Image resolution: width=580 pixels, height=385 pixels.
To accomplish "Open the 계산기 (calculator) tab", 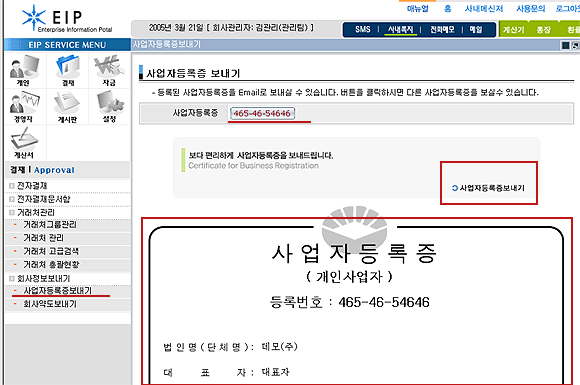I will click(513, 30).
